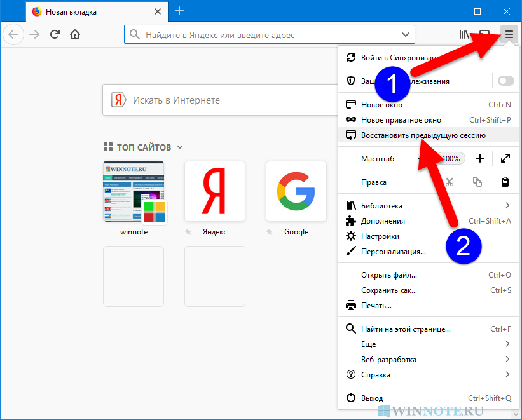This screenshot has height=420, width=522.
Task: Click the find magnifier icon in menu
Action: point(350,329)
